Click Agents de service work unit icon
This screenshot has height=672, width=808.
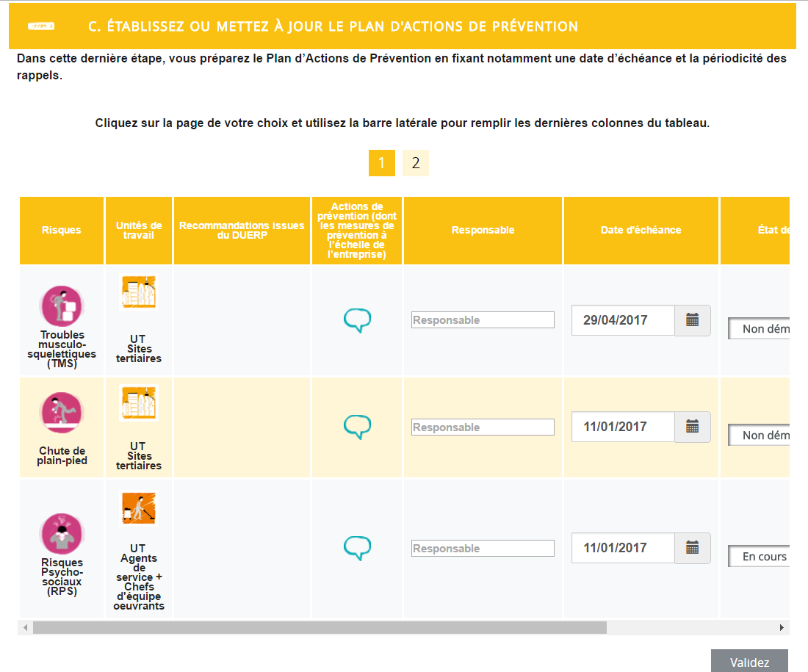[139, 507]
